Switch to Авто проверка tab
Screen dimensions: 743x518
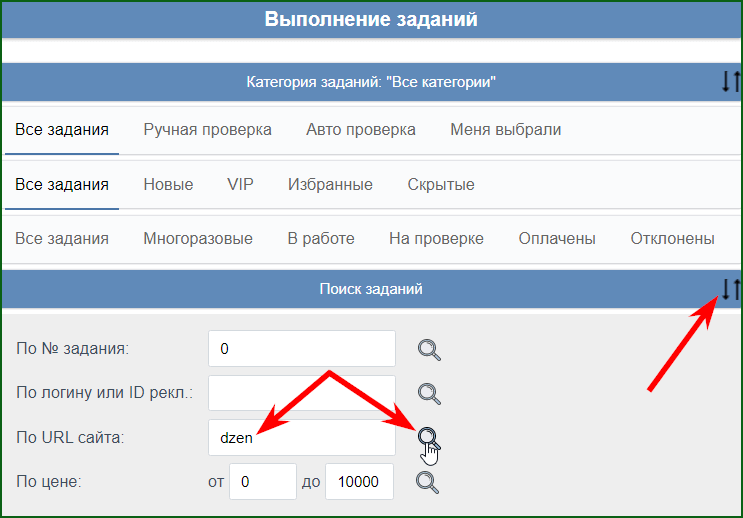tap(361, 129)
